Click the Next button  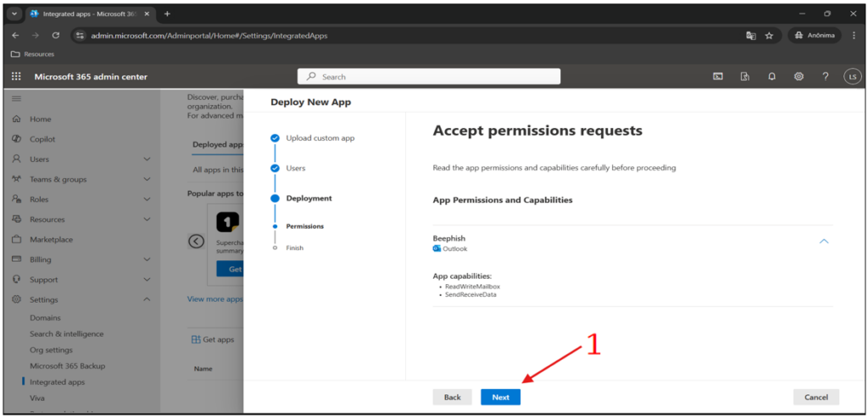[500, 397]
